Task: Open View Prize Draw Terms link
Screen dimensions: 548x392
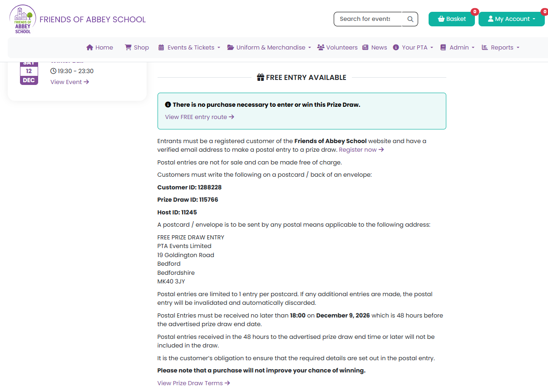Action: [x=194, y=383]
